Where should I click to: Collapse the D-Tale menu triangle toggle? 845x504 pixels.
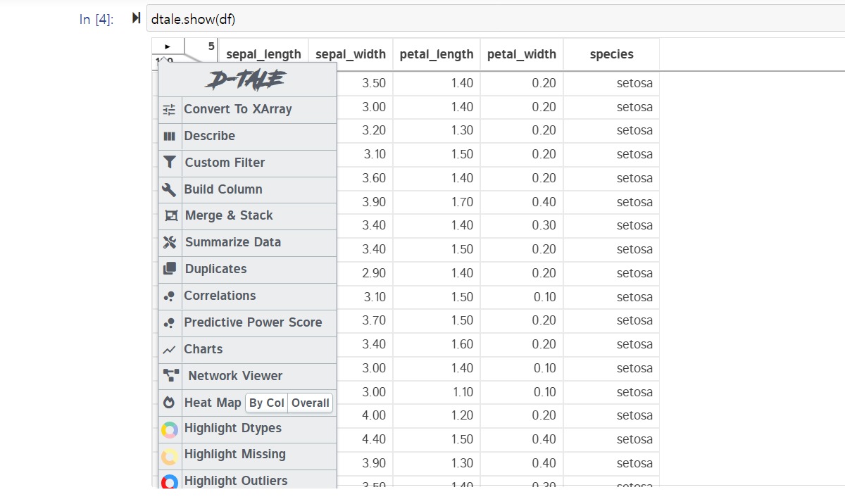[x=168, y=46]
